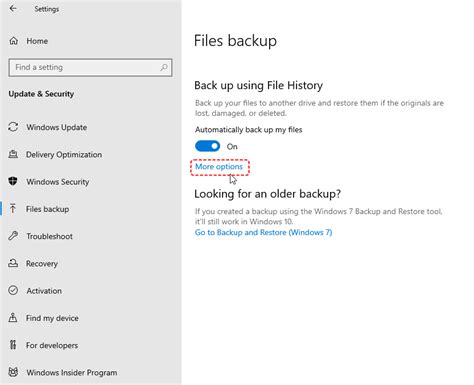Open Recovery settings page
This screenshot has width=474, height=385.
42,263
